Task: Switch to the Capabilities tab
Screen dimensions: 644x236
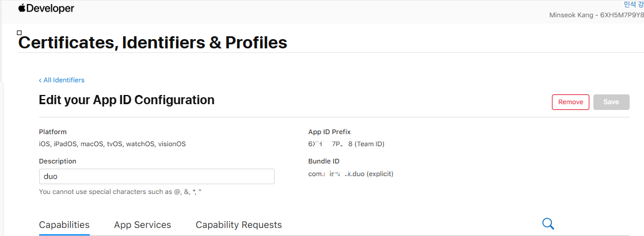Action: [x=64, y=224]
